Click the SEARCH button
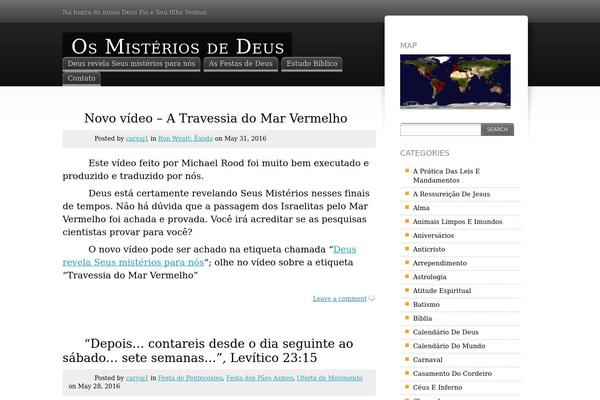 497,129
